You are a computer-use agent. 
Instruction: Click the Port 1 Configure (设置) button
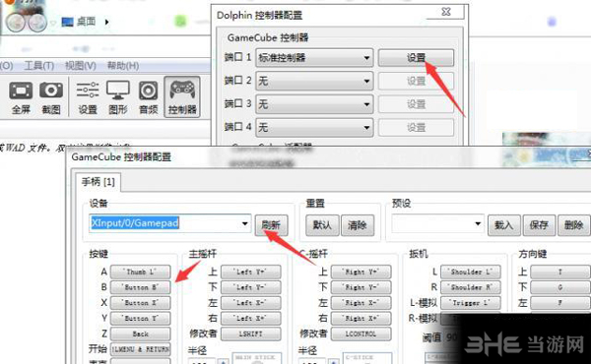[x=416, y=58]
